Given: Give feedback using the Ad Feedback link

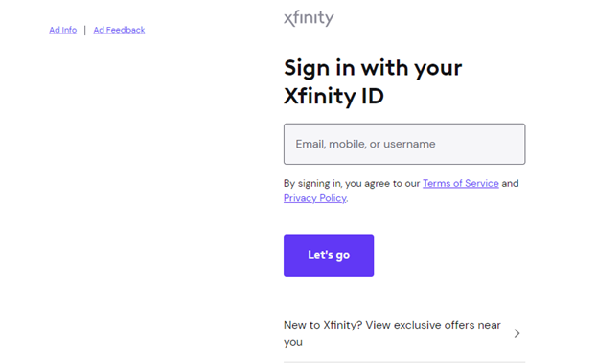Looking at the screenshot, I should point(119,30).
